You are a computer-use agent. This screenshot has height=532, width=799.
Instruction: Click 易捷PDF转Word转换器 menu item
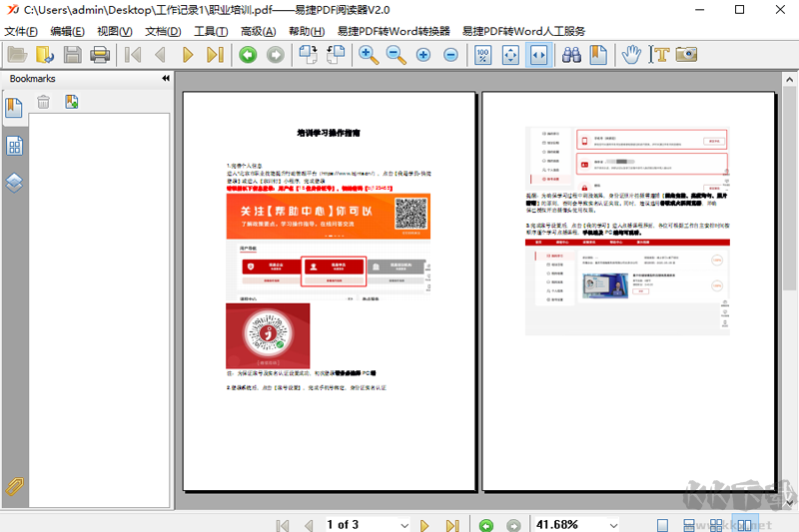(394, 31)
